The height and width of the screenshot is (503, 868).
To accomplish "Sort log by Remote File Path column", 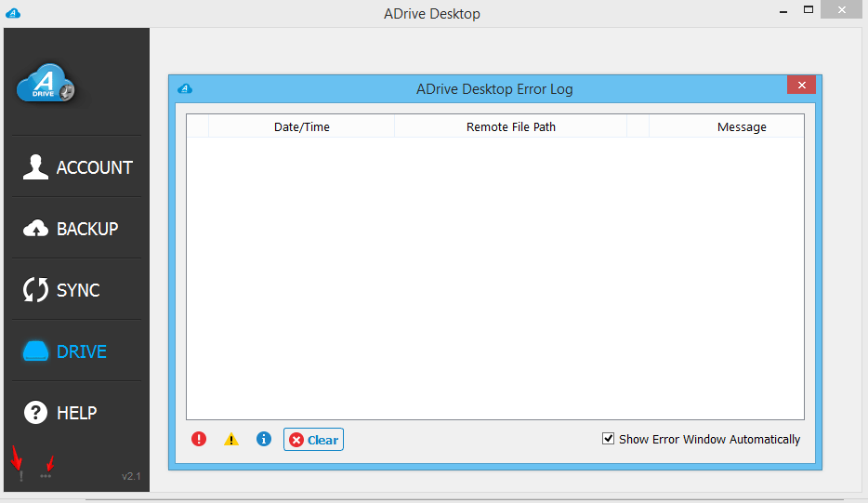I will click(x=510, y=126).
